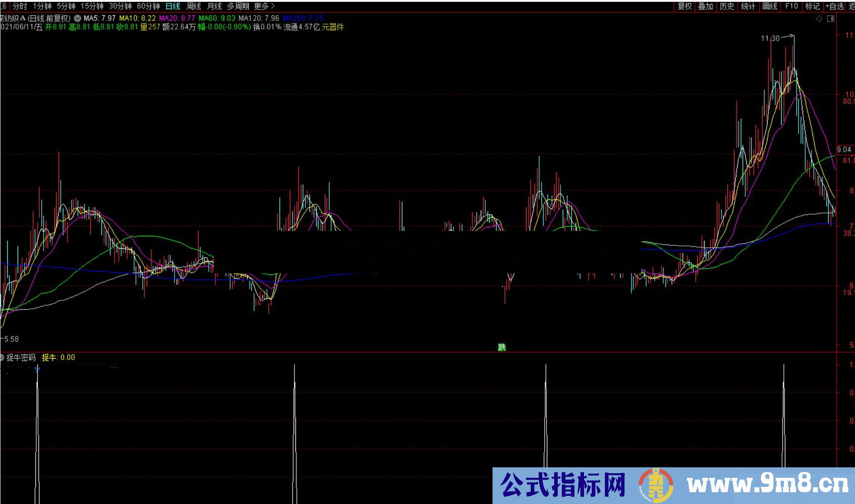This screenshot has width=855, height=504.
Task: Switch to the 分时 intraday tab
Action: click(20, 6)
